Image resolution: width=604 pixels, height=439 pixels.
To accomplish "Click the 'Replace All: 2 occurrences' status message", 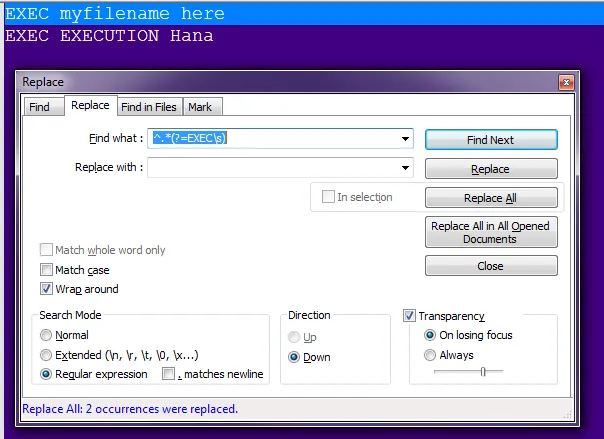I will click(x=130, y=409).
